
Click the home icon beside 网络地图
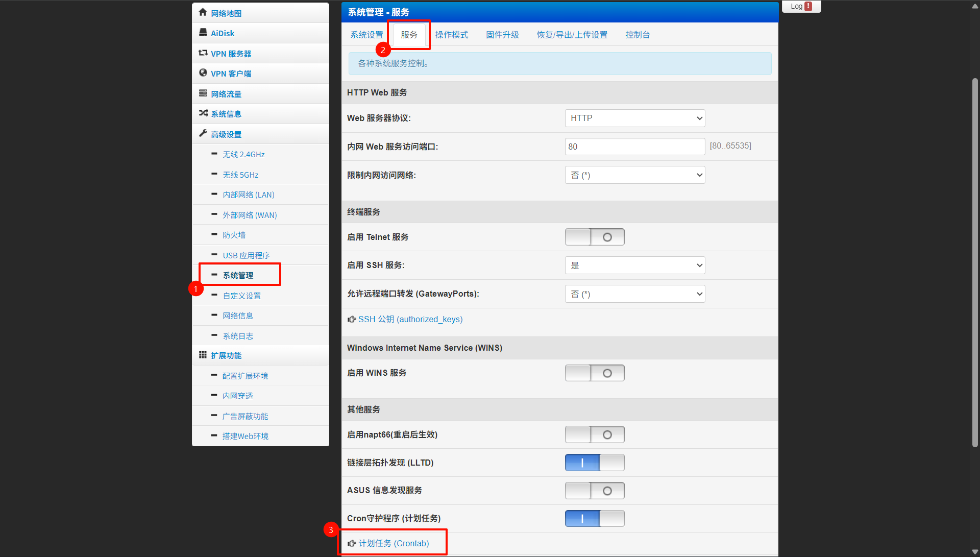[x=203, y=12]
